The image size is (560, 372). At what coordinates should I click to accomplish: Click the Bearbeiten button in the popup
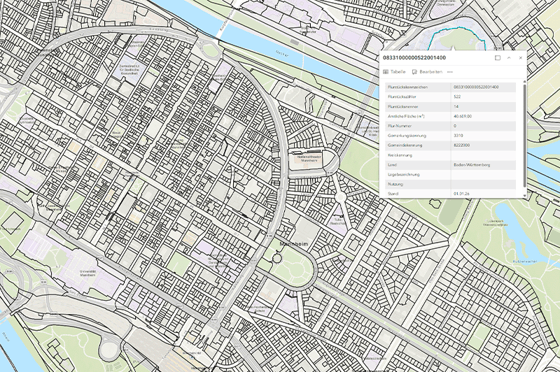tap(427, 72)
